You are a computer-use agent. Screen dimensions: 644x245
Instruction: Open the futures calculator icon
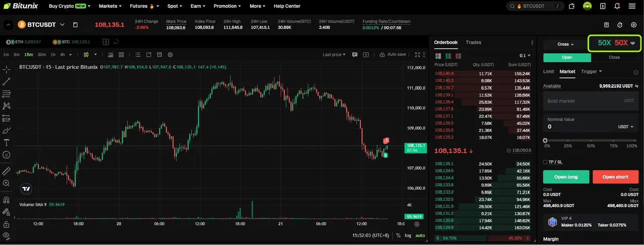(607, 25)
